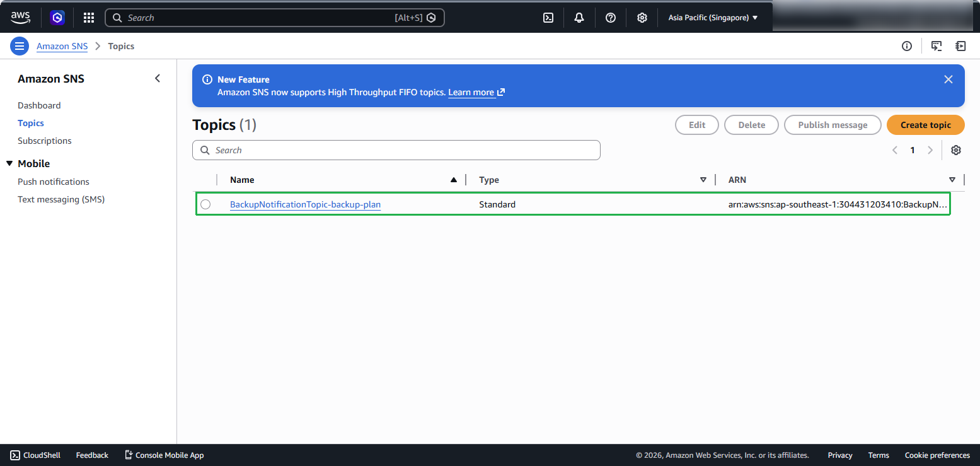
Task: Open the help question mark menu
Action: click(x=611, y=18)
